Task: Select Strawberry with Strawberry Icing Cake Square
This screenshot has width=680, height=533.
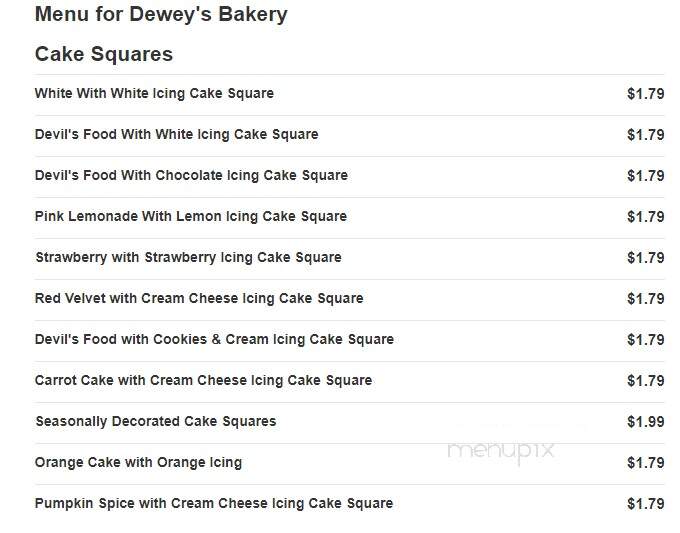Action: pos(189,257)
